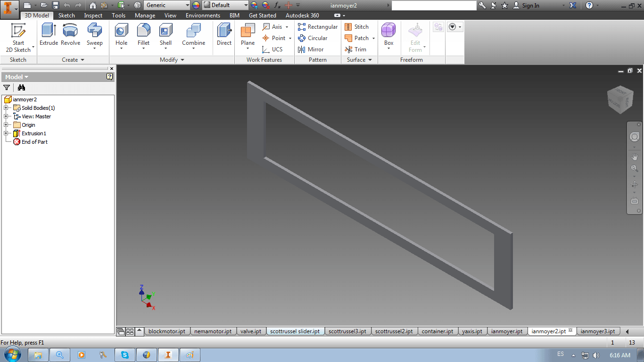The height and width of the screenshot is (362, 644).
Task: Open the Appearance dropdown showing Default
Action: (x=225, y=5)
